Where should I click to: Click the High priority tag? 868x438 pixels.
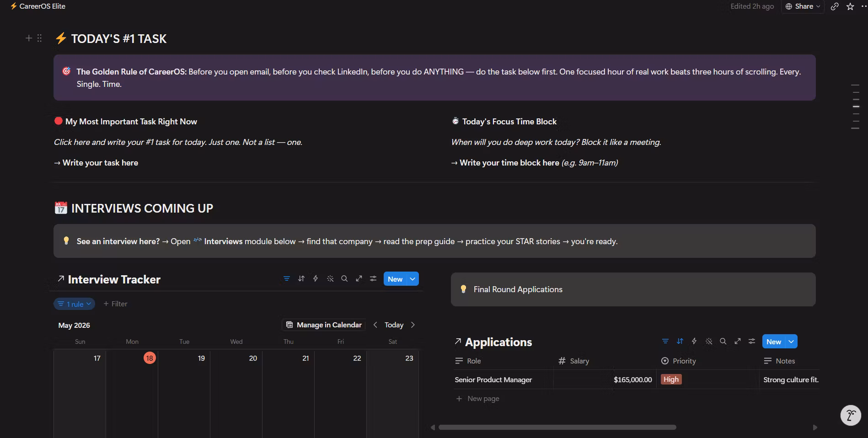pos(671,379)
